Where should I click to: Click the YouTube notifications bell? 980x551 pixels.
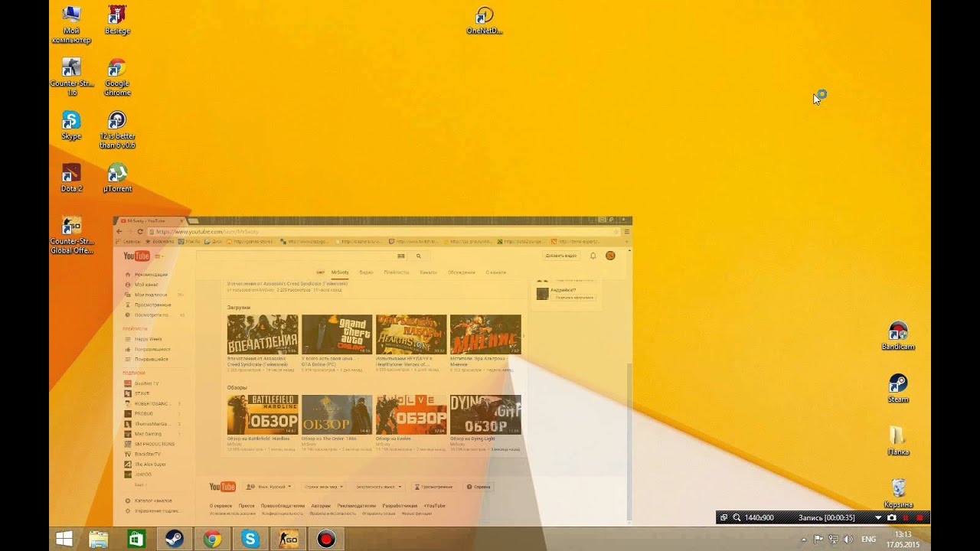tap(593, 256)
